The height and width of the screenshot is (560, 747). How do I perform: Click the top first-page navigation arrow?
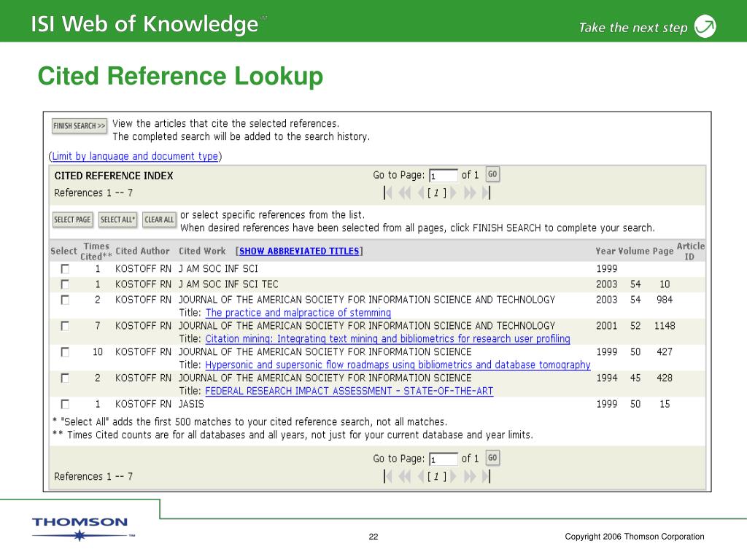pos(388,192)
